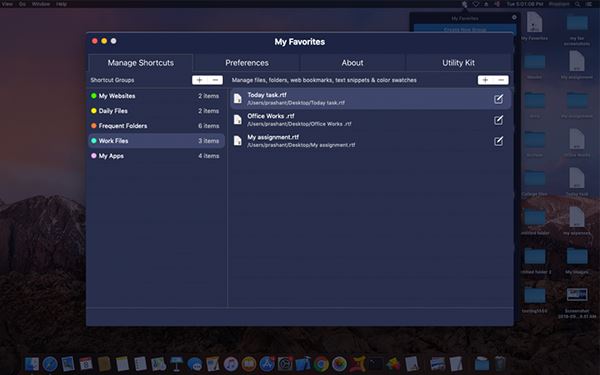Open the edit icon for Office Works .rtf
The width and height of the screenshot is (600, 375).
click(x=498, y=120)
